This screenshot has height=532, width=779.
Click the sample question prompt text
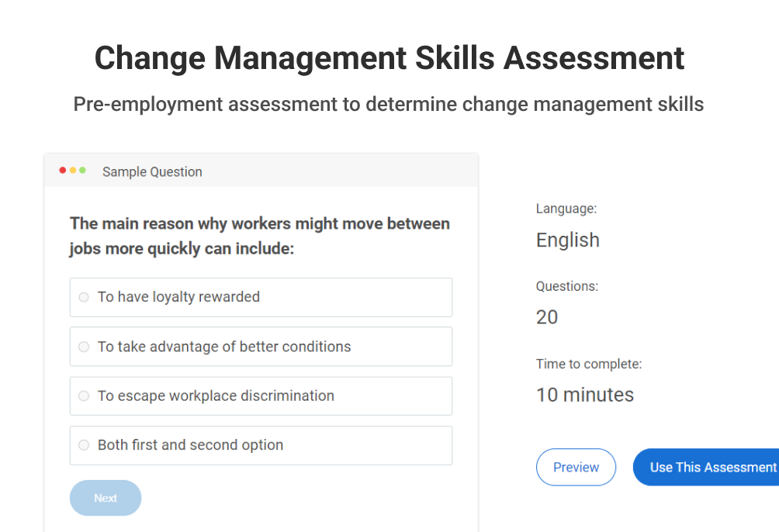[260, 236]
